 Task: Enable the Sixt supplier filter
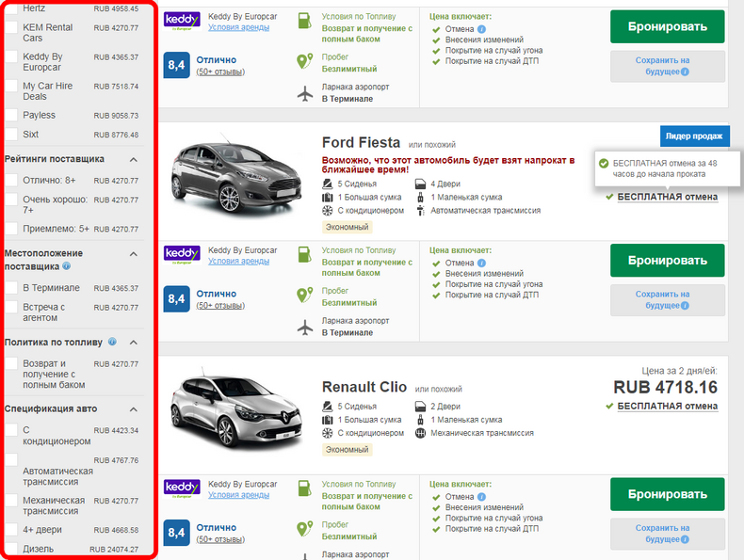tap(11, 135)
